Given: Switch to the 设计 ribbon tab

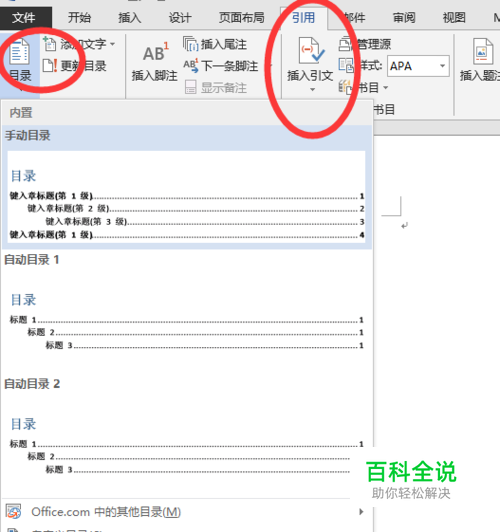Looking at the screenshot, I should pyautogui.click(x=180, y=18).
